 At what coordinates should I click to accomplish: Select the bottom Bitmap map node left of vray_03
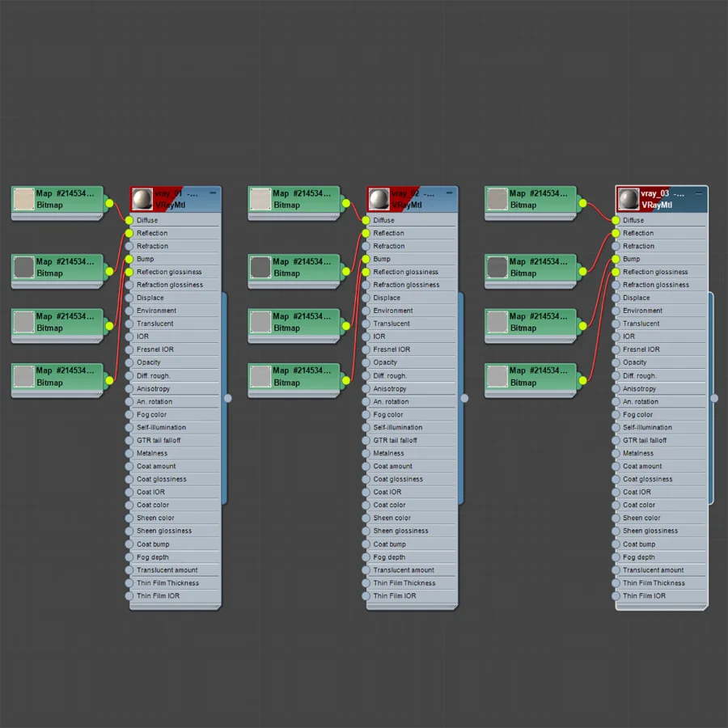coord(530,380)
